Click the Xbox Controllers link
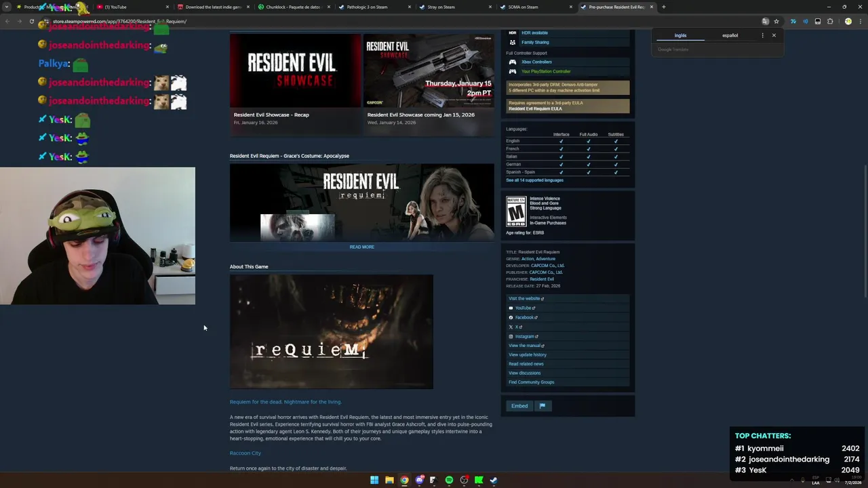 pos(536,62)
